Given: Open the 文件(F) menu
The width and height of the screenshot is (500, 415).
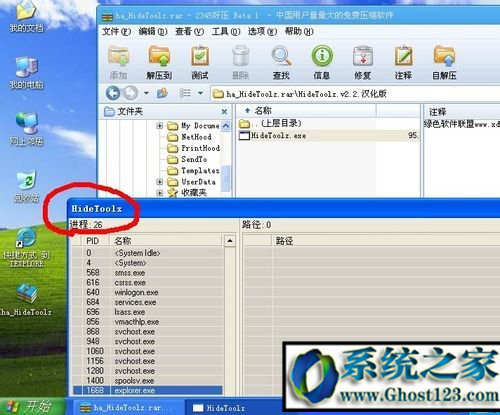Looking at the screenshot, I should [116, 32].
